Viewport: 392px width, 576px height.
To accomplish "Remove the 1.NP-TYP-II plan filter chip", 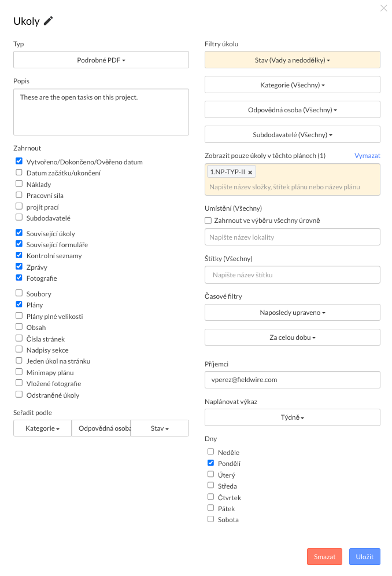I will click(250, 172).
